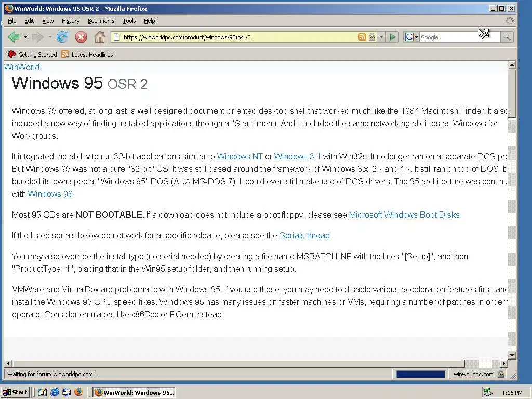This screenshot has height=399, width=532.
Task: Click the horizontal scrollbar right arrow
Action: click(x=504, y=363)
